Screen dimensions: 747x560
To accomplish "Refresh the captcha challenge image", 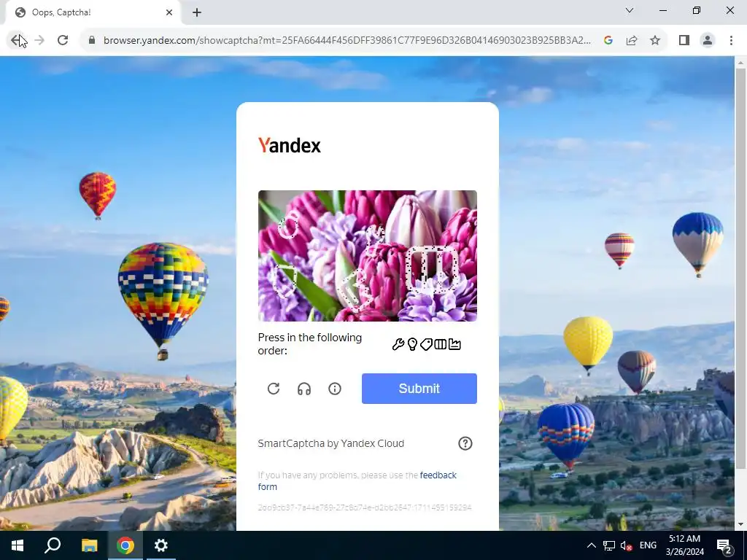I will pos(274,389).
